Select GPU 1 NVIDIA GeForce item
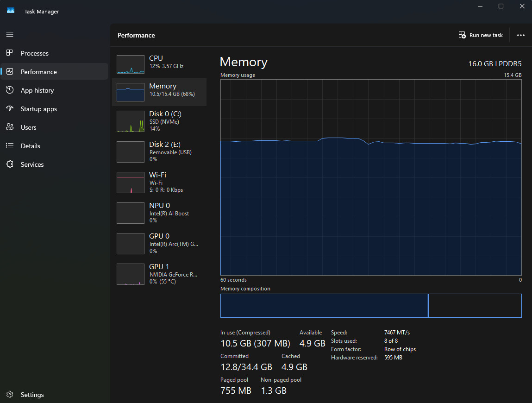This screenshot has width=532, height=403. coord(159,274)
